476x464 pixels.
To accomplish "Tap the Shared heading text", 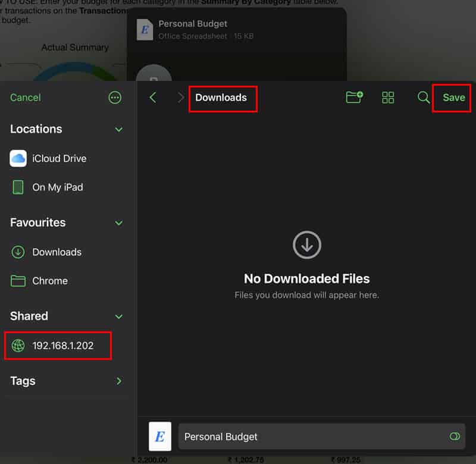I will point(29,316).
